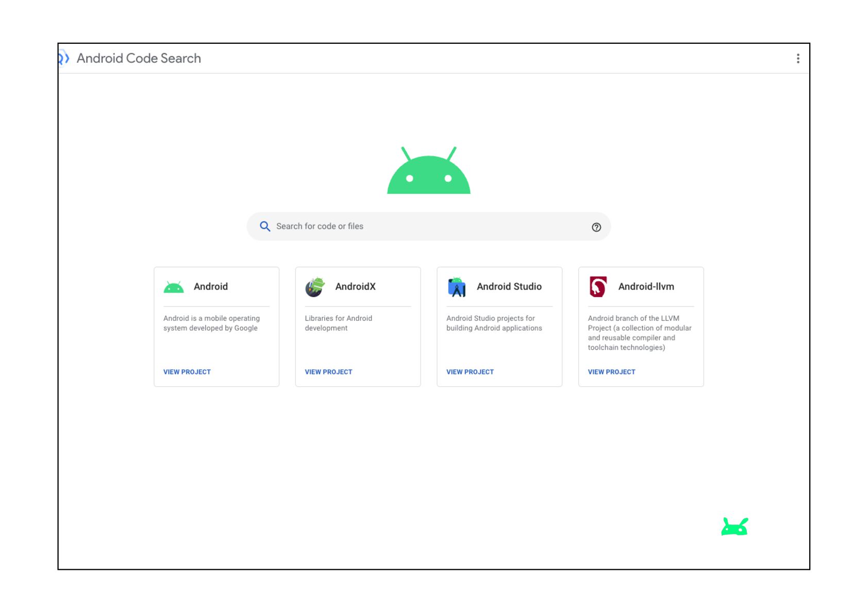Image resolution: width=868 pixels, height=613 pixels.
Task: Click the small green Android icon at the bottom right
Action: [735, 526]
